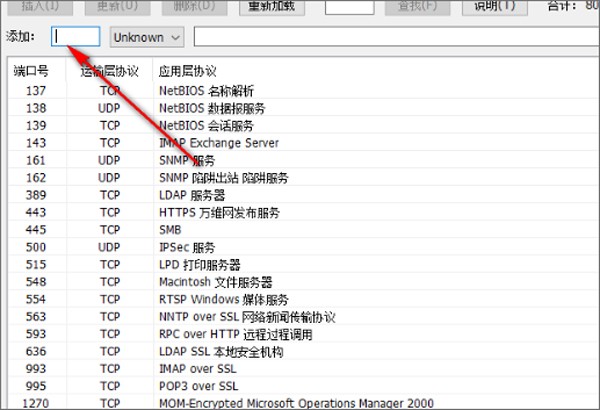The image size is (600, 410).
Task: Open the Unknown protocol dropdown
Action: coord(147,37)
